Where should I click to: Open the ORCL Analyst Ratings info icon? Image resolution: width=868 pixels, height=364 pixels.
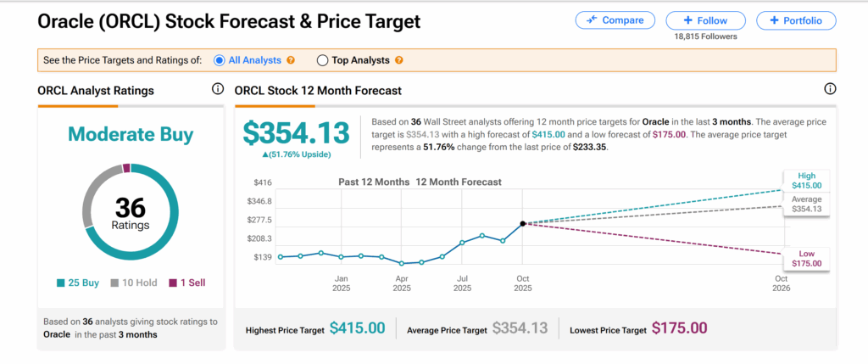tap(218, 89)
